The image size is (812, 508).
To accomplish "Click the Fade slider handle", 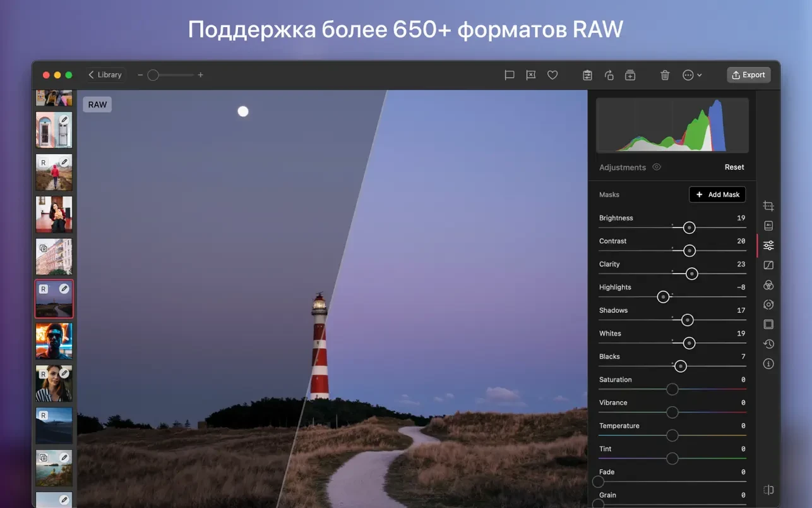I will pos(599,481).
